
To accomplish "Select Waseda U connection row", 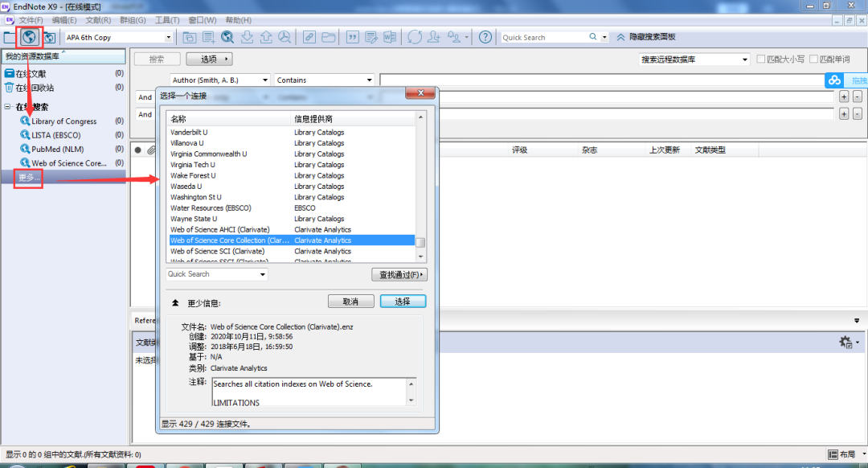I will [292, 186].
